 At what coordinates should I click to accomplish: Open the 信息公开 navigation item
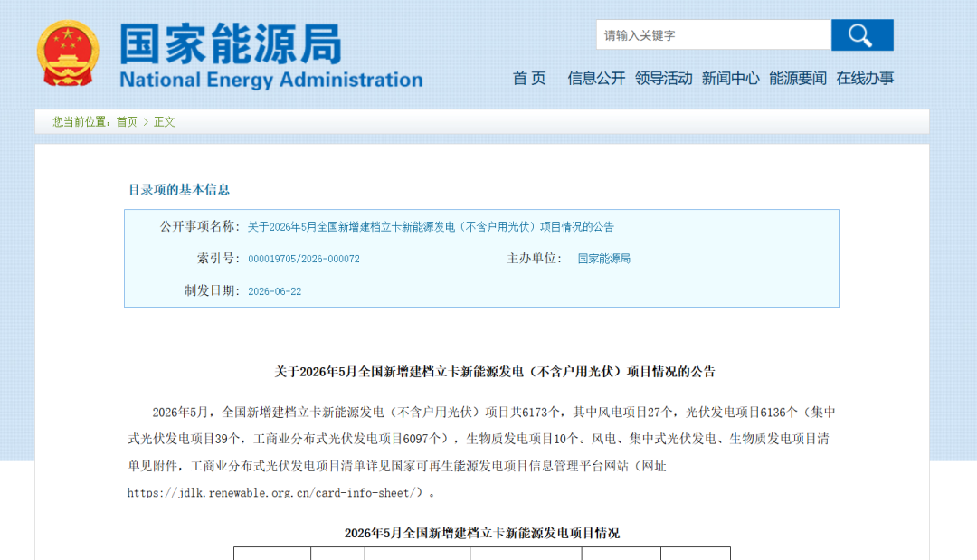pos(595,79)
